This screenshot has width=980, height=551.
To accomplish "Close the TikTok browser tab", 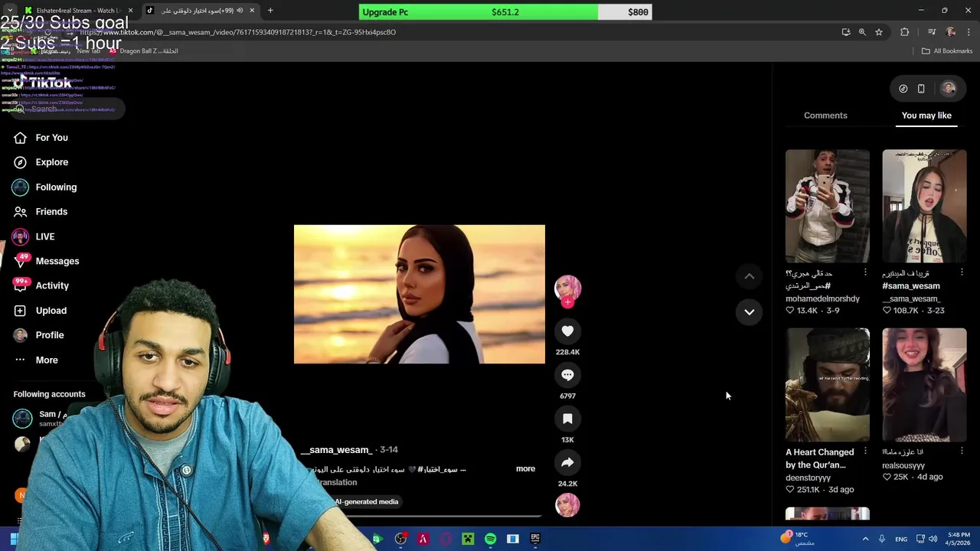I will 252,11.
